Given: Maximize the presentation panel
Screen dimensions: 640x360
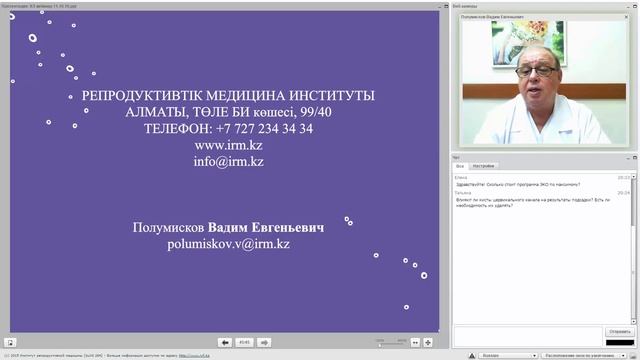Looking at the screenshot, I should pyautogui.click(x=446, y=6).
